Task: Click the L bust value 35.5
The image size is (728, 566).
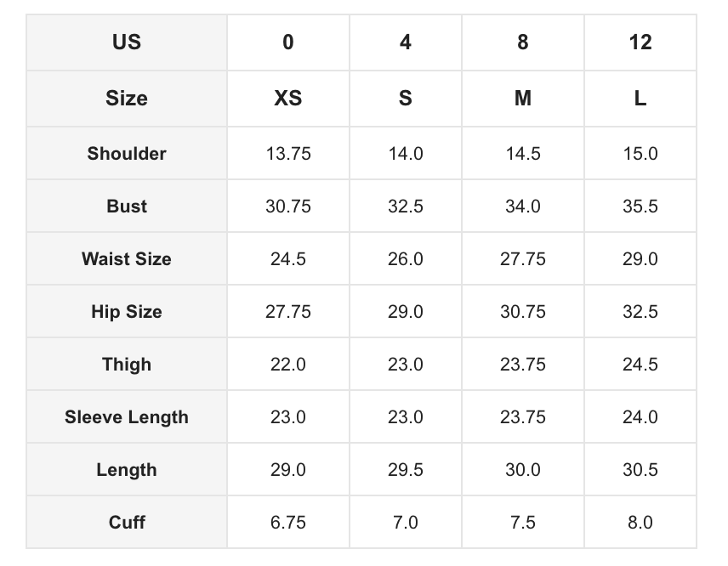Action: (x=640, y=207)
